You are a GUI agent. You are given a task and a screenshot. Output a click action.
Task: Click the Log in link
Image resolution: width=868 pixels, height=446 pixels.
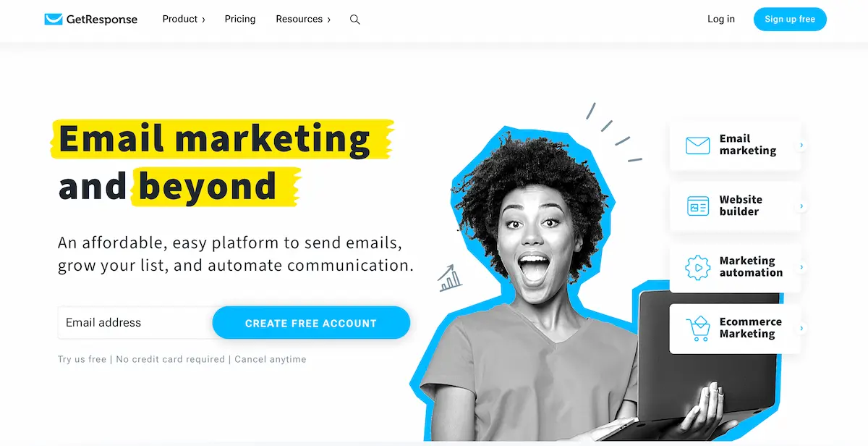(x=721, y=20)
